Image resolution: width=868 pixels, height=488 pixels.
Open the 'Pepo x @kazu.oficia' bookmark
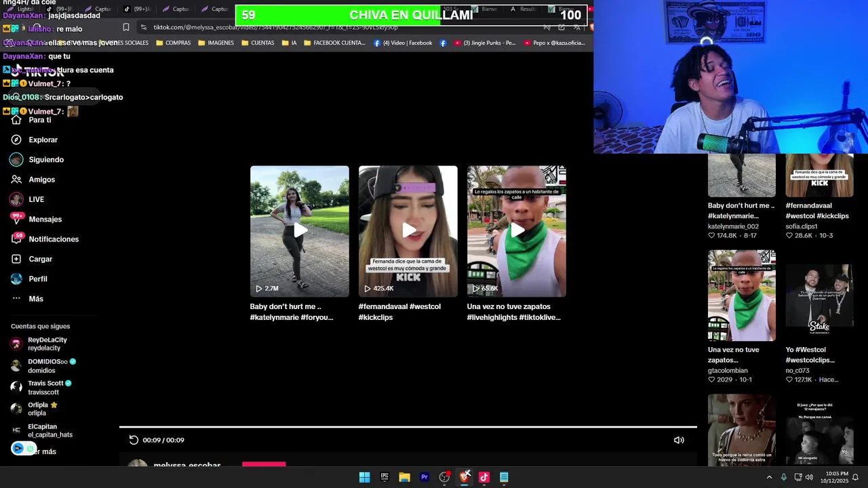click(554, 43)
